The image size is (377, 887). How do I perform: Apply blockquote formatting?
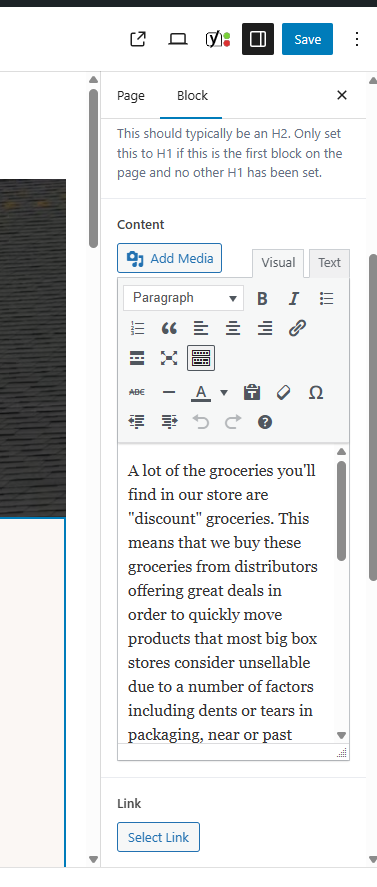coord(169,328)
